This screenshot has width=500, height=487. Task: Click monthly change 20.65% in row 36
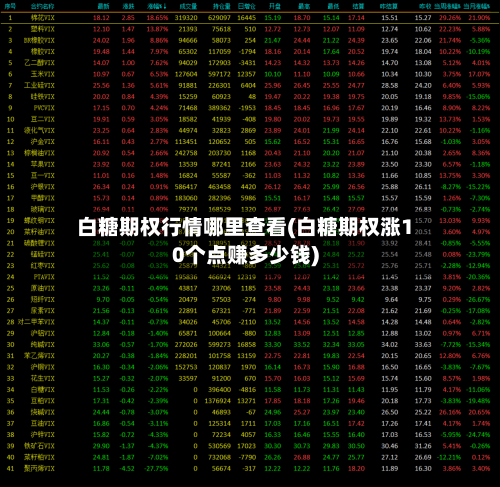pos(479,412)
